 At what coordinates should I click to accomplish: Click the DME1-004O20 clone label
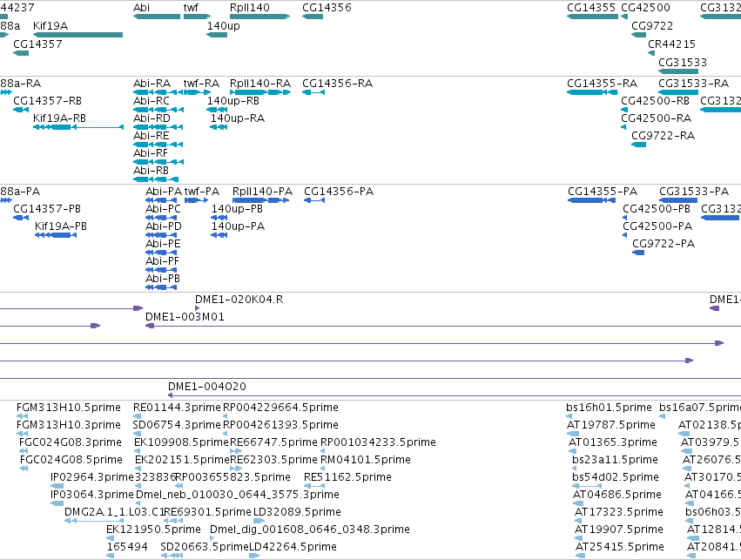[x=207, y=386]
